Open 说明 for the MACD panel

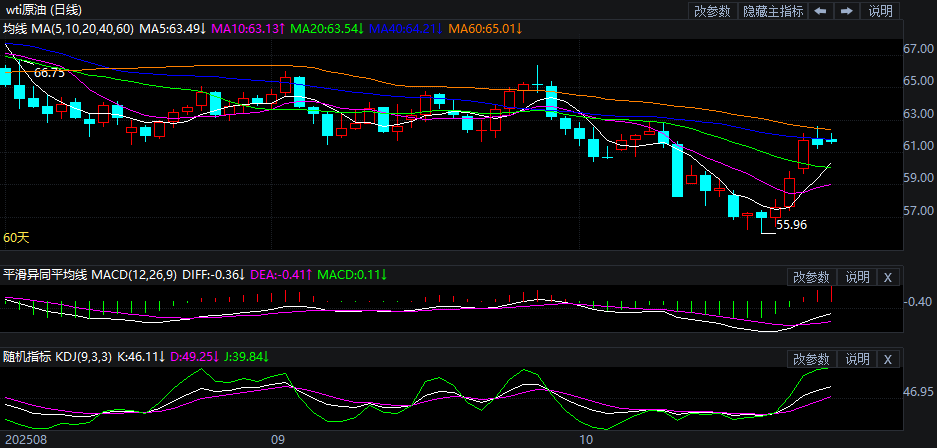tap(857, 277)
